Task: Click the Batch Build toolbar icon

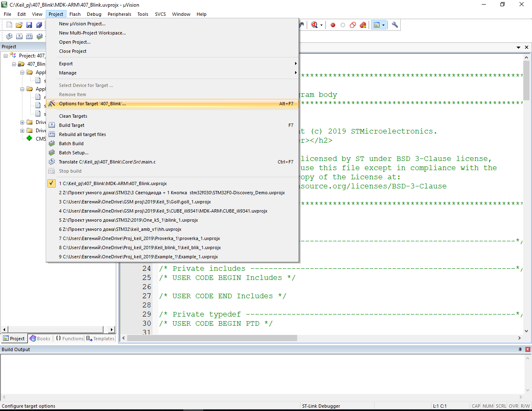Action: pyautogui.click(x=39, y=37)
